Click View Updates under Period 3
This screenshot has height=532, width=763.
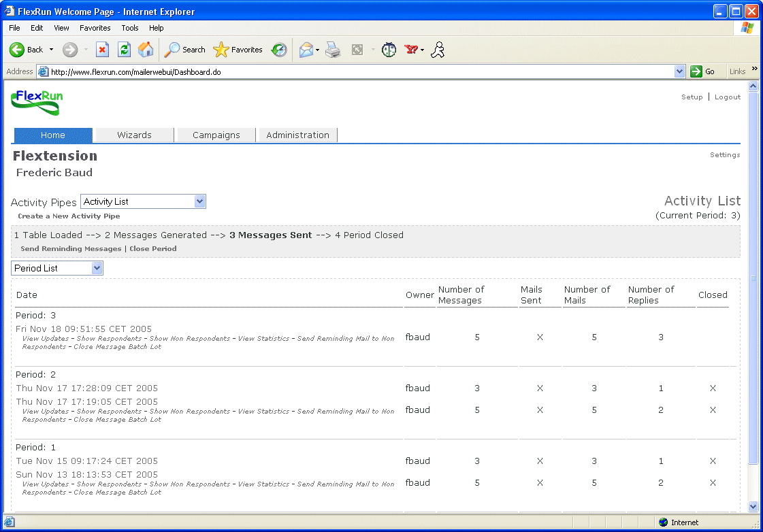pos(45,339)
